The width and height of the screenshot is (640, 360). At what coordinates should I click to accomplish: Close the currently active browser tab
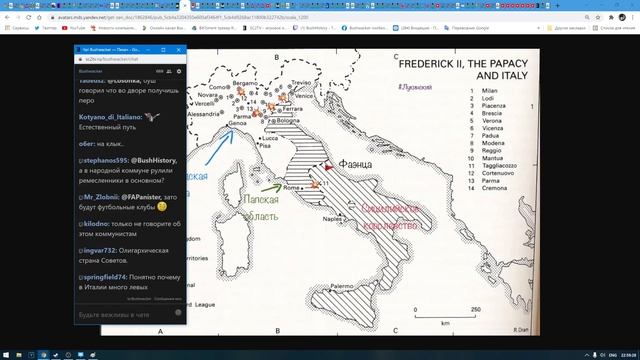click(x=185, y=6)
